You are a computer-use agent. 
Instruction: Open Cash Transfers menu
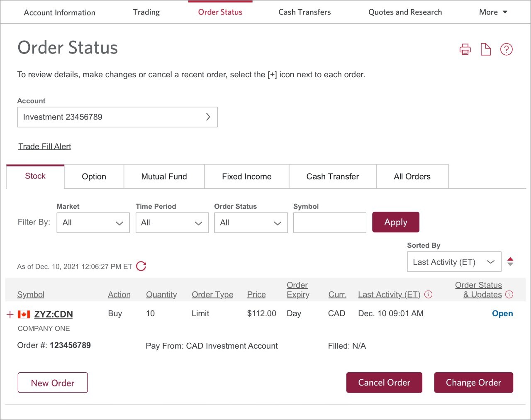[304, 12]
